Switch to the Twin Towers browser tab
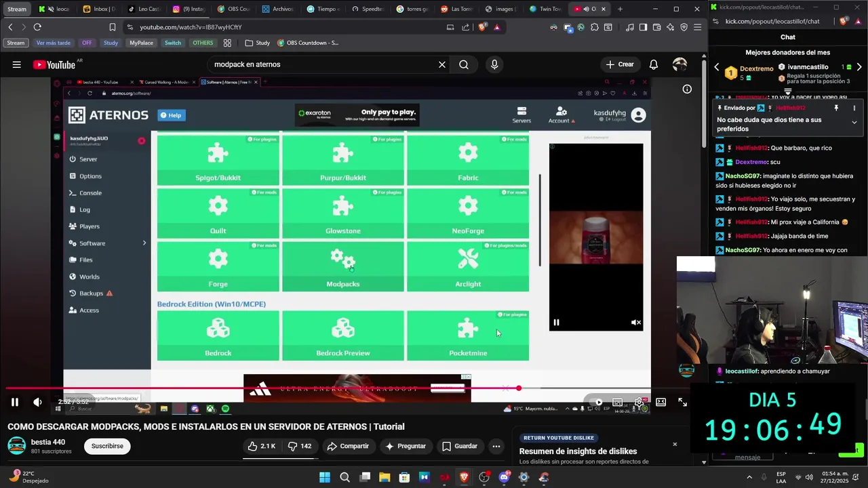 tap(545, 9)
